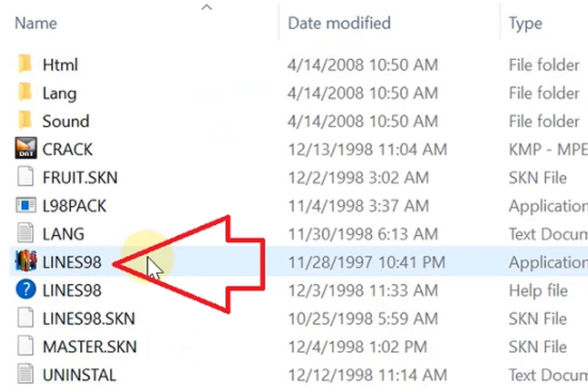
Task: Click the Sound folder icon
Action: point(25,121)
